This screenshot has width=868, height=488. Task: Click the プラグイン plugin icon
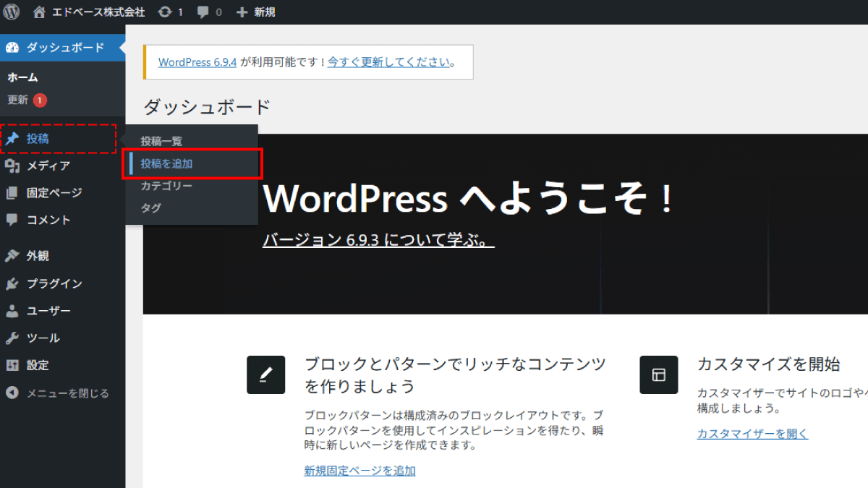[x=12, y=283]
